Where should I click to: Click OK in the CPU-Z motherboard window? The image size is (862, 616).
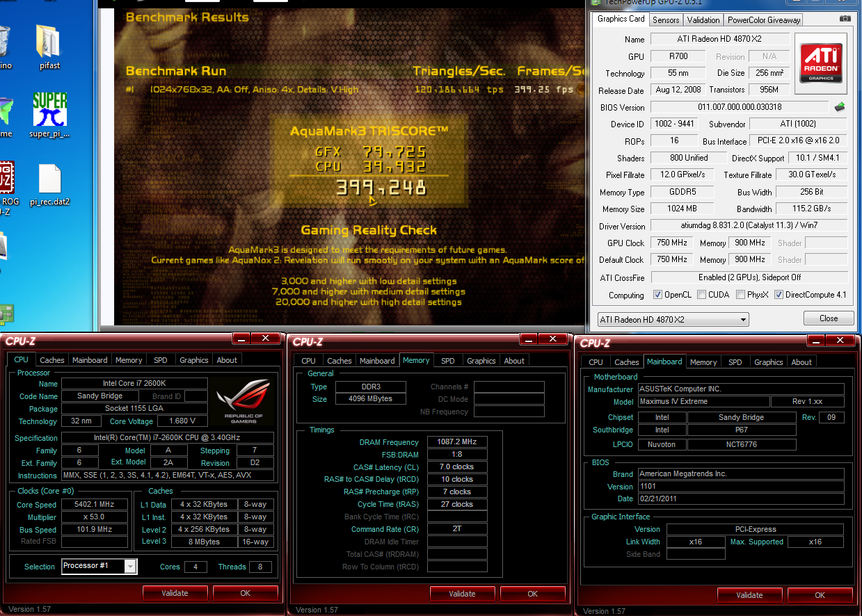coord(820,595)
